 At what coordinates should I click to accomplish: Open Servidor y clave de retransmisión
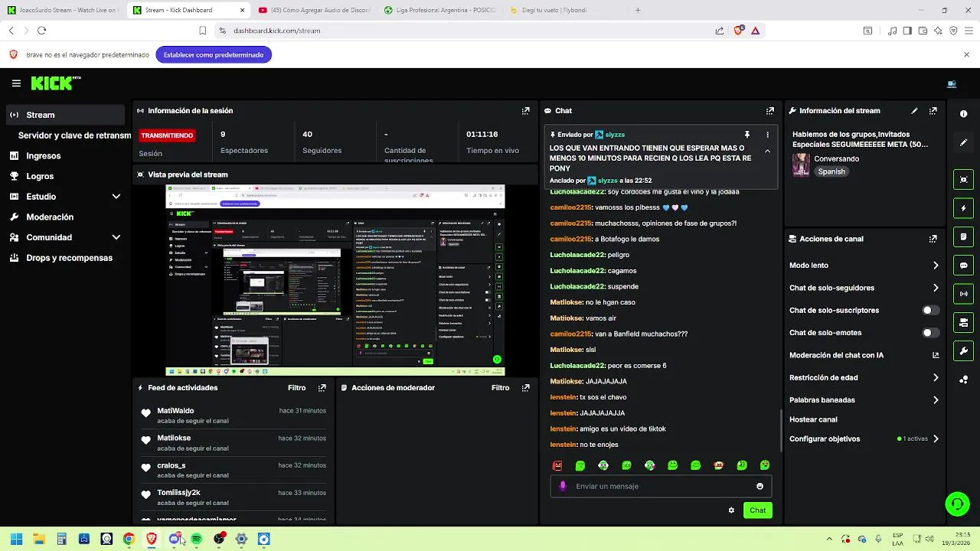(x=73, y=135)
